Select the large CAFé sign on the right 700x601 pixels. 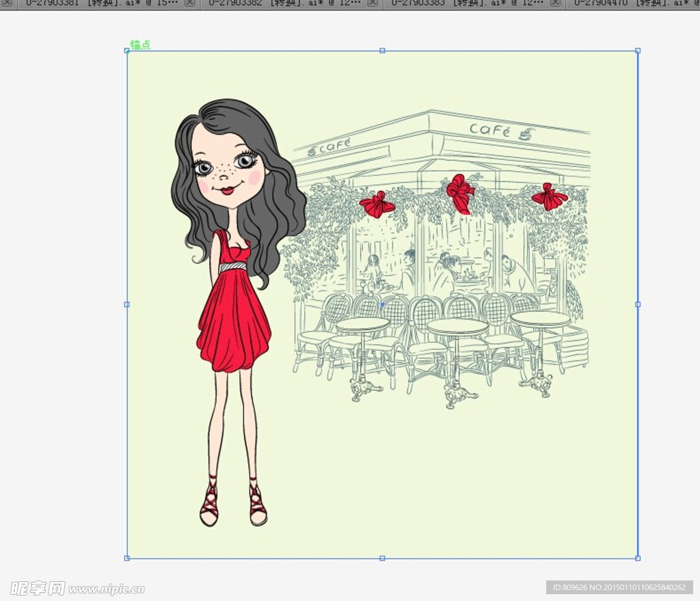(x=489, y=129)
